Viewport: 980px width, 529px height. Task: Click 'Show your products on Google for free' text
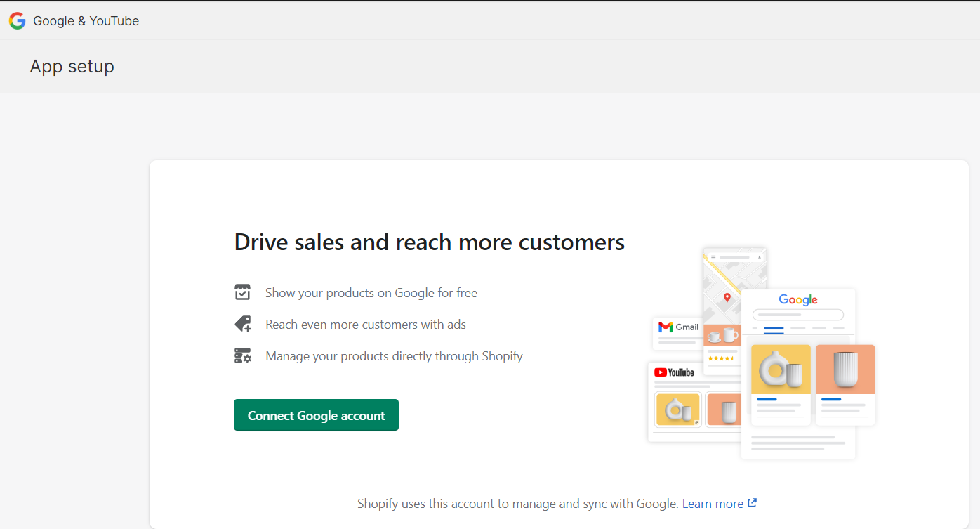(x=371, y=293)
